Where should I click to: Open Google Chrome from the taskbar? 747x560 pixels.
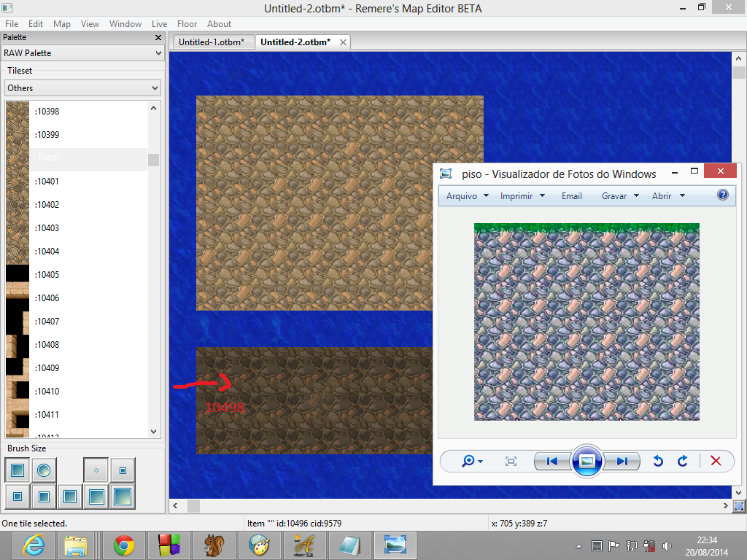(x=123, y=545)
